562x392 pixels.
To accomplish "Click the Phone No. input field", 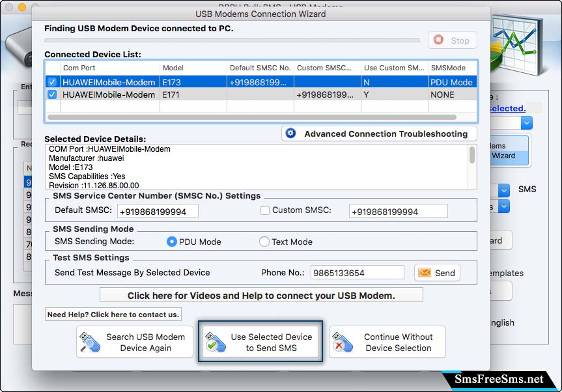I will pyautogui.click(x=358, y=273).
